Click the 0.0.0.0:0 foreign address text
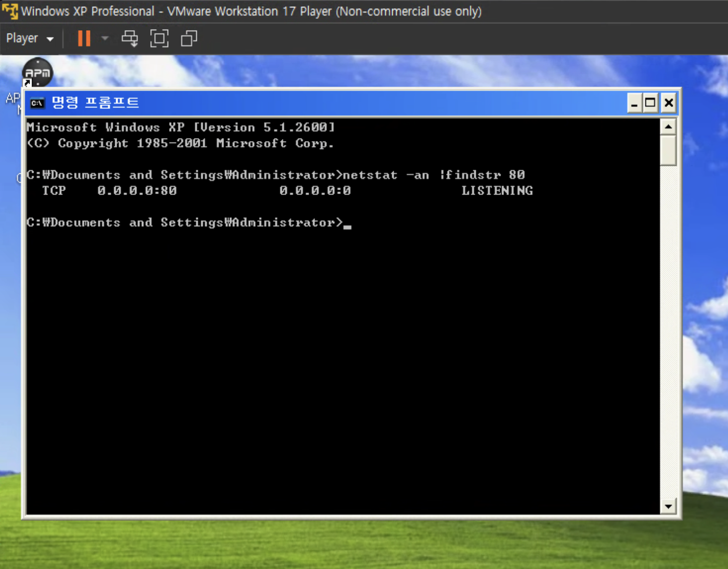The height and width of the screenshot is (569, 728). click(x=315, y=191)
